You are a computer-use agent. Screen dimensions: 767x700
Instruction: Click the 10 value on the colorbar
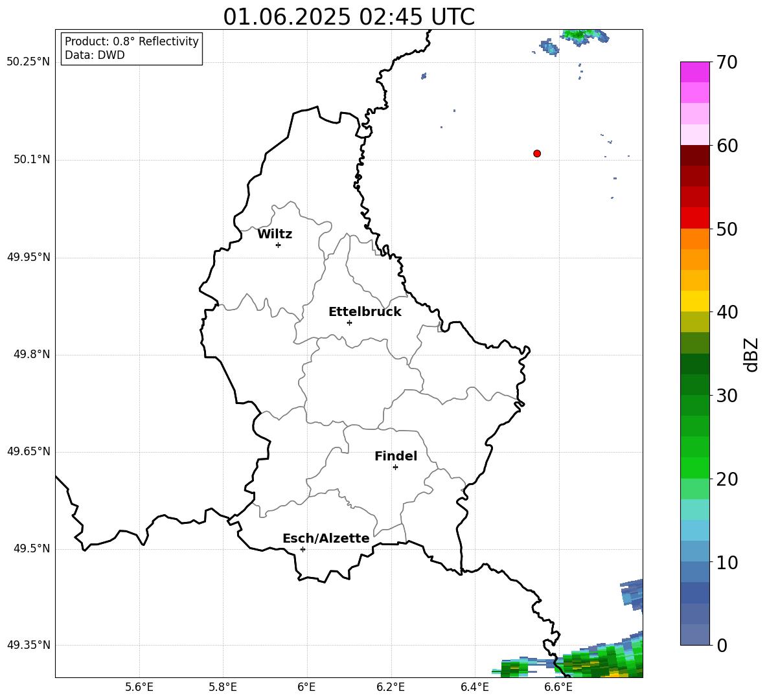point(727,562)
